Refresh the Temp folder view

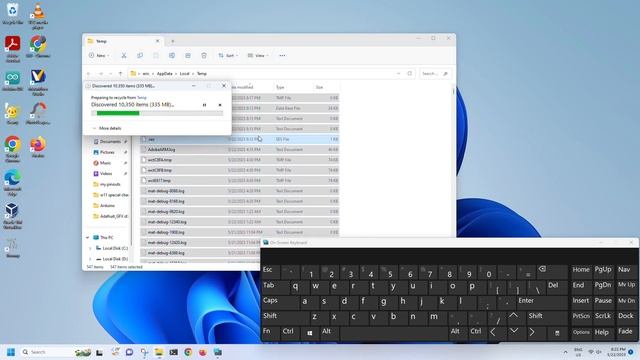tap(409, 73)
